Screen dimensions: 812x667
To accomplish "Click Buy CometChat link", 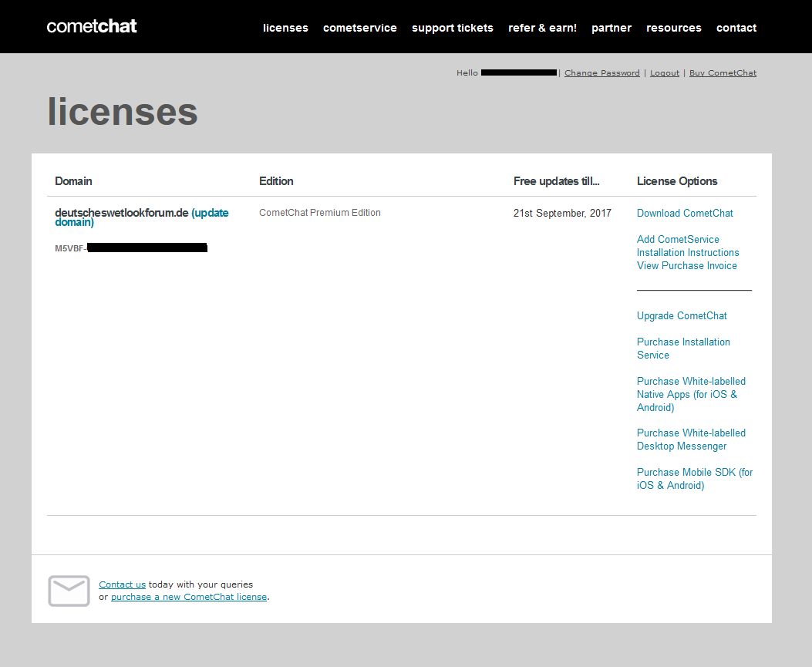I will pos(723,73).
